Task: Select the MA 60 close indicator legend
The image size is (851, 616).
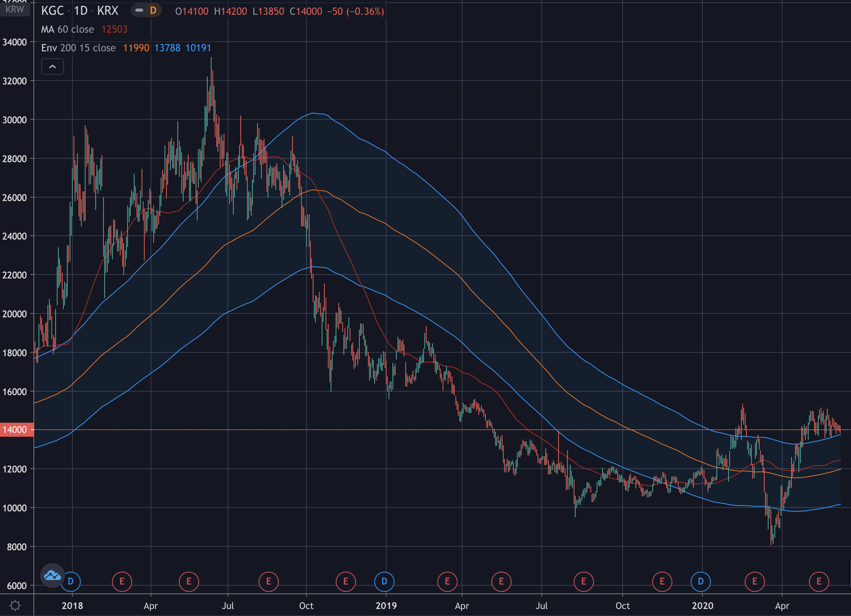Action: (x=68, y=29)
